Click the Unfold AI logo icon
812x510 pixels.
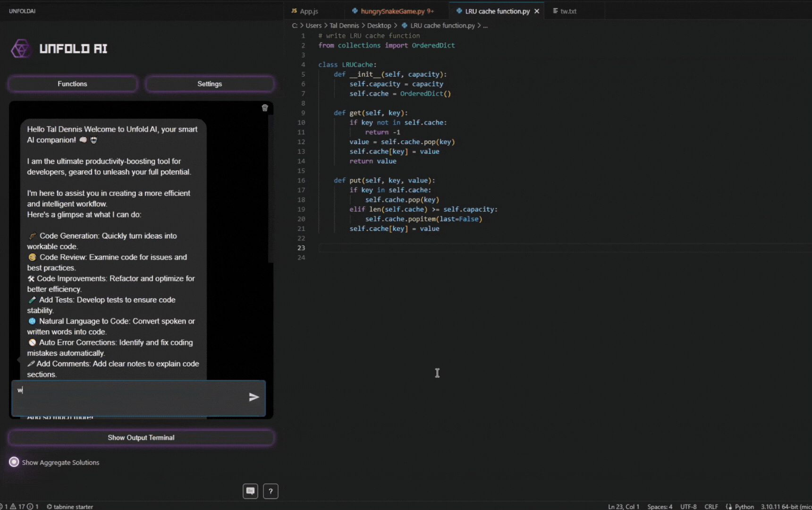tap(21, 49)
